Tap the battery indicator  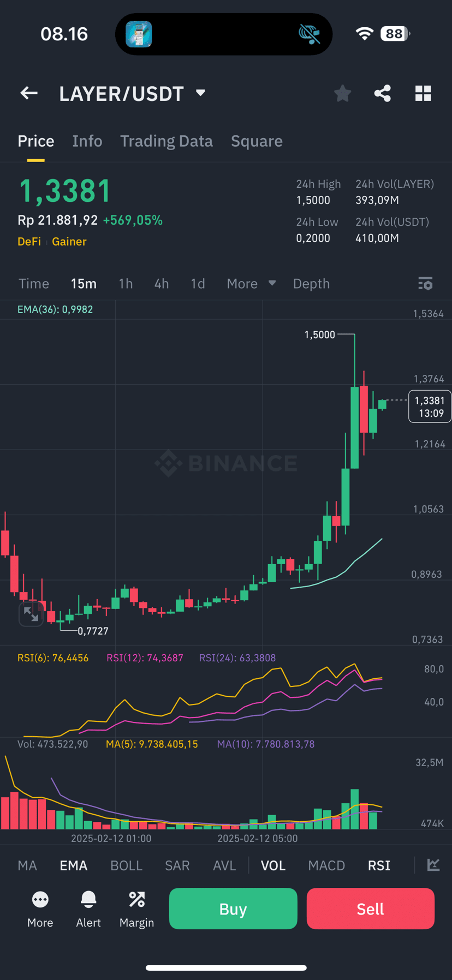click(x=395, y=33)
